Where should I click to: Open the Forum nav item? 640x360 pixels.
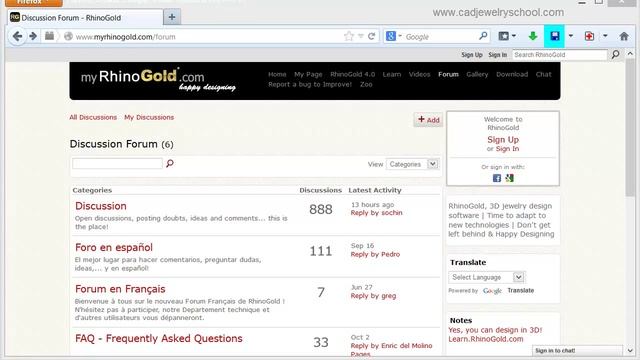point(448,74)
